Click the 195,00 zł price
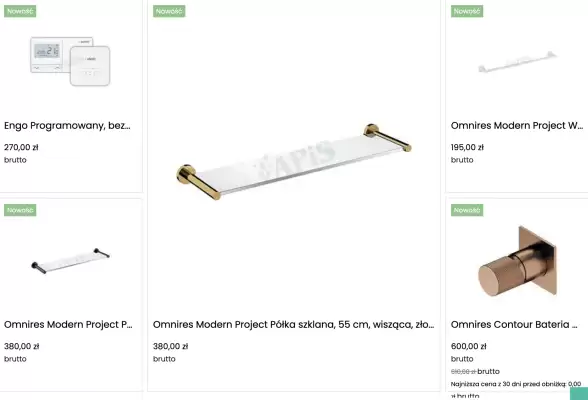Viewport: 588px width, 400px height. 467,147
